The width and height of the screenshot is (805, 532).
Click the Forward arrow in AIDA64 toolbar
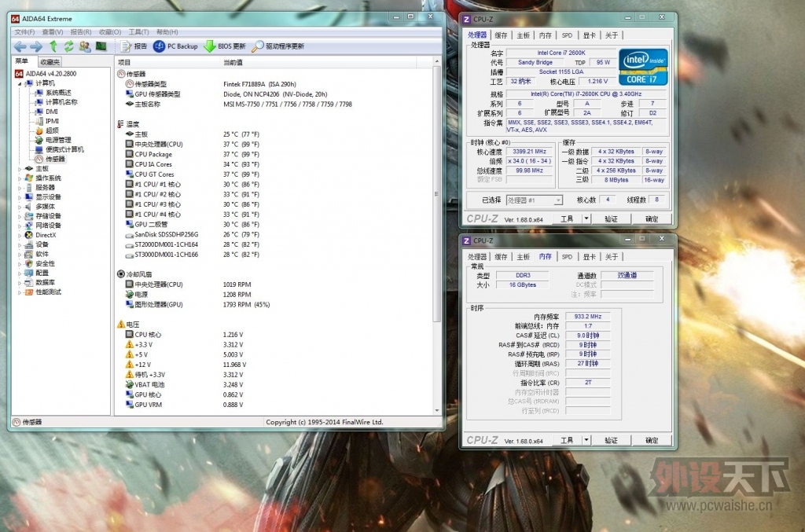[x=36, y=46]
